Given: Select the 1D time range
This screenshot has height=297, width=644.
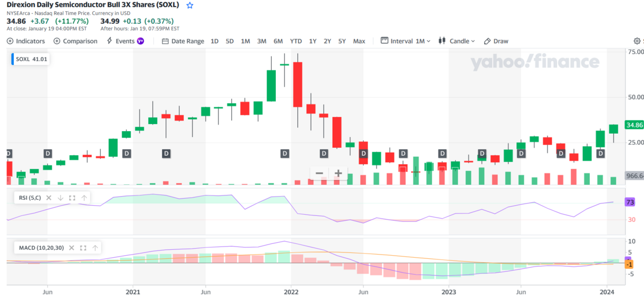Looking at the screenshot, I should (215, 41).
